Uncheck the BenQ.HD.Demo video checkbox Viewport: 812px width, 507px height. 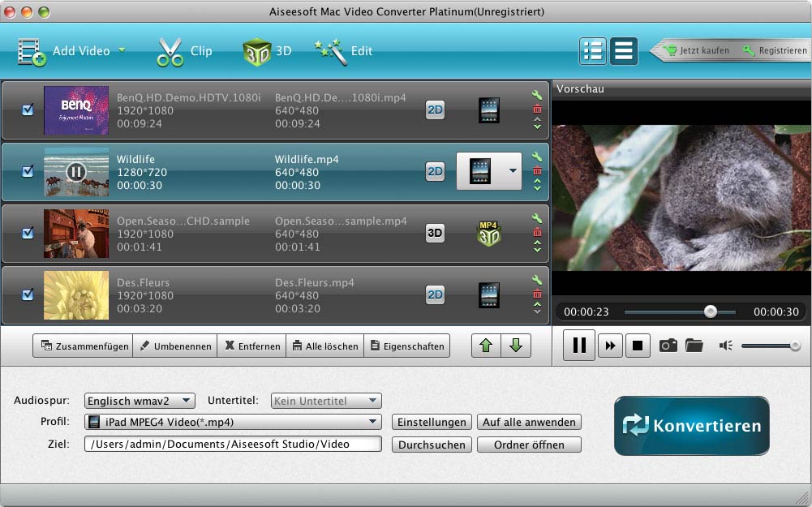[28, 110]
